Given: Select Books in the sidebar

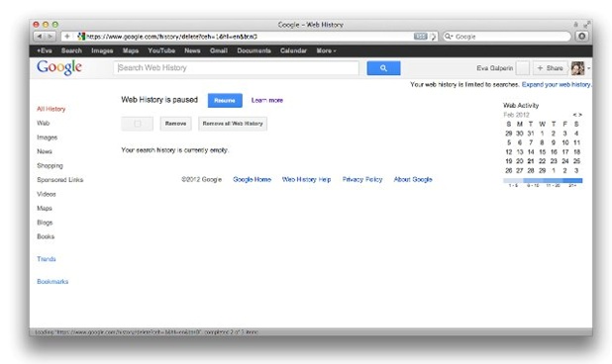Looking at the screenshot, I should (46, 236).
